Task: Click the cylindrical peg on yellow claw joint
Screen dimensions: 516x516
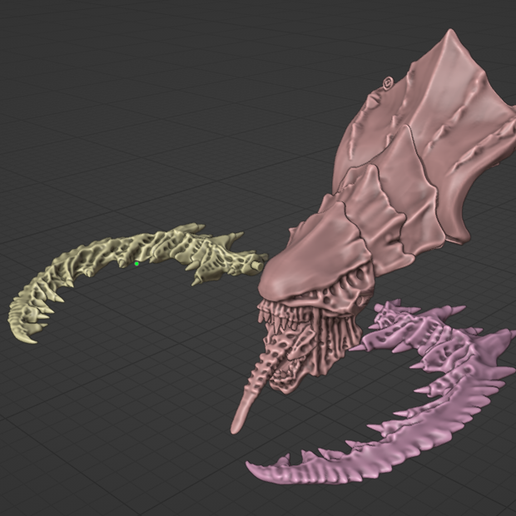Action: coord(258,265)
